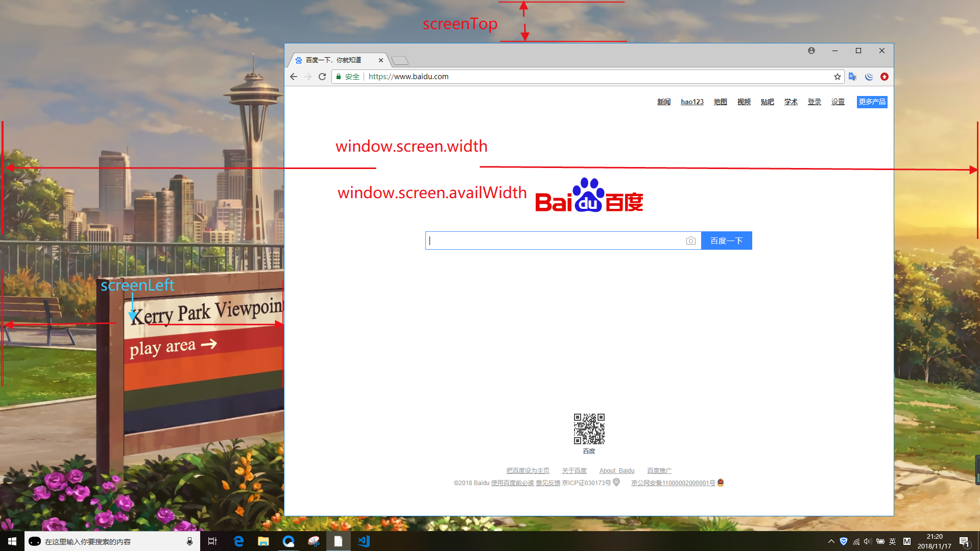The width and height of the screenshot is (980, 551).
Task: Open the Google Translate extension icon
Action: point(852,77)
